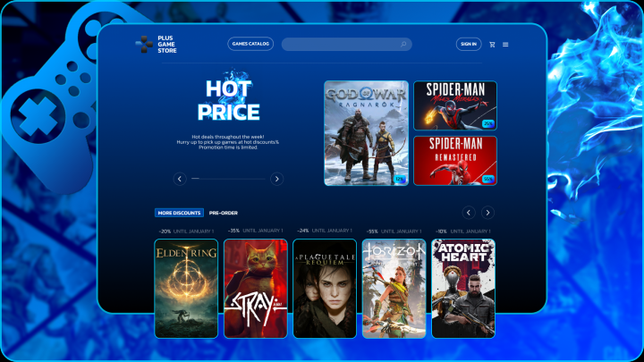The height and width of the screenshot is (362, 644).
Task: Click the -10% Until January 1 label
Action: 463,232
